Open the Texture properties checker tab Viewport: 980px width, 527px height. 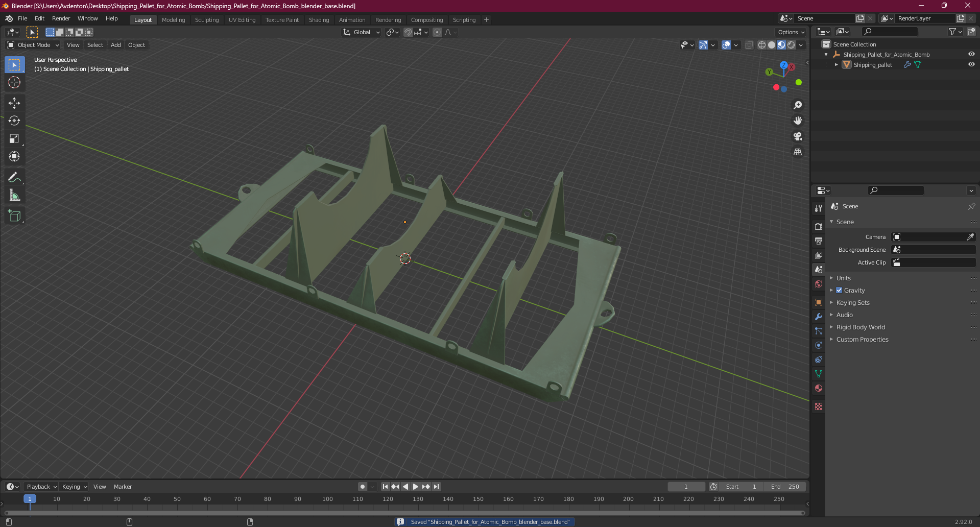[819, 406]
